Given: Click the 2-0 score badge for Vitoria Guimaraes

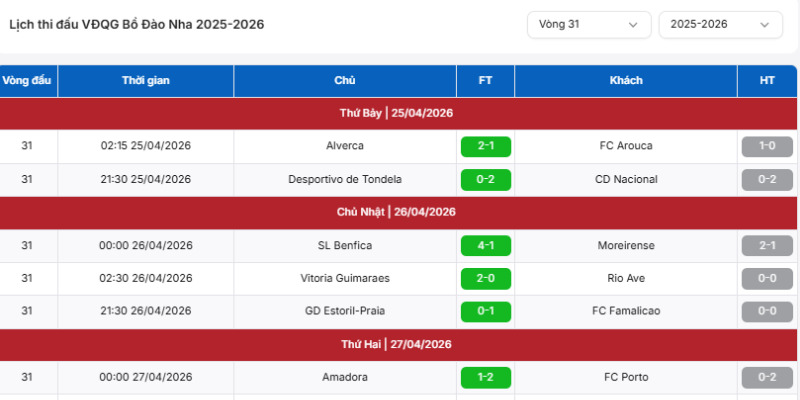Looking at the screenshot, I should tap(486, 279).
